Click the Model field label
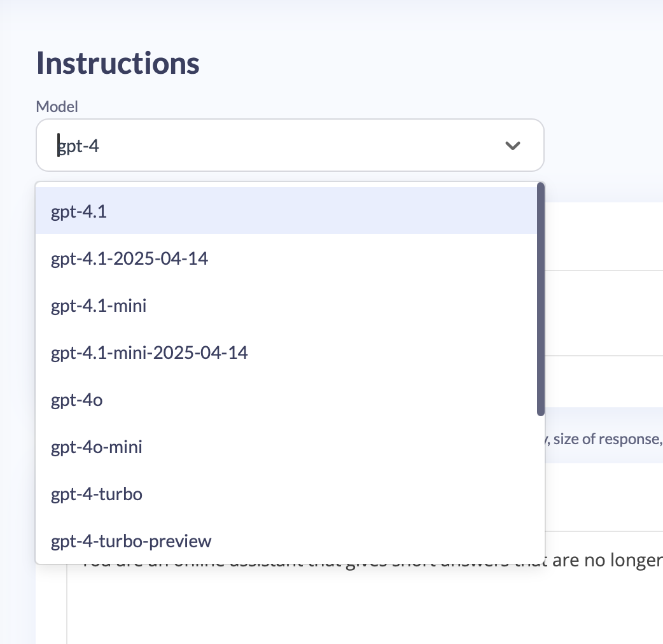 [57, 106]
